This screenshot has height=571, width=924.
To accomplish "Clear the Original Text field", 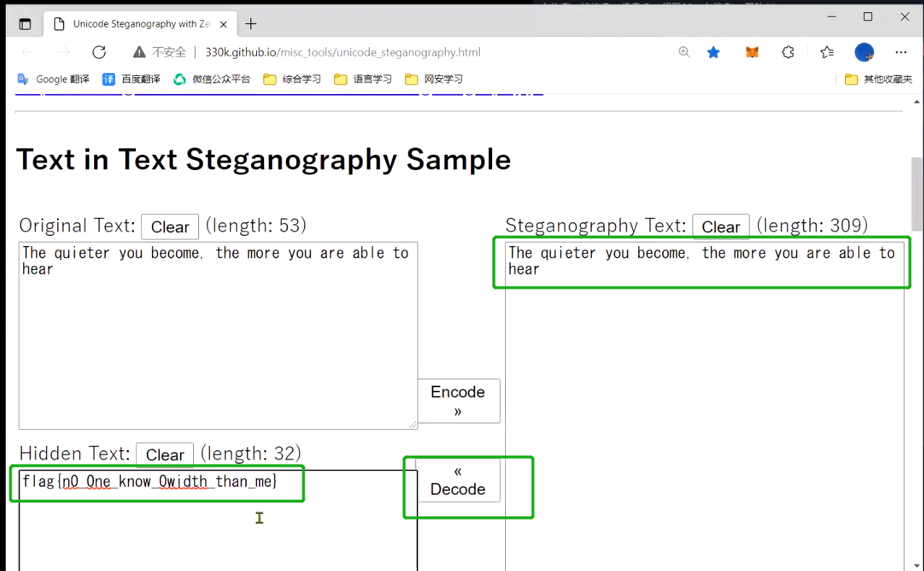I will tap(170, 227).
